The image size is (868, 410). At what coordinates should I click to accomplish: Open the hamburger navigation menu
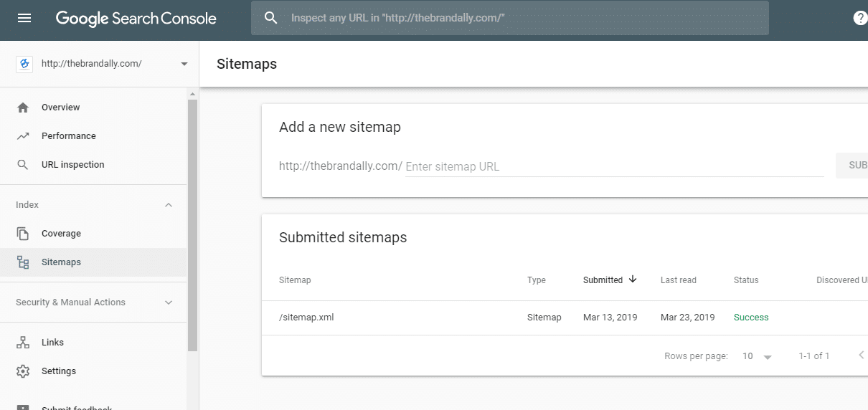(x=24, y=19)
